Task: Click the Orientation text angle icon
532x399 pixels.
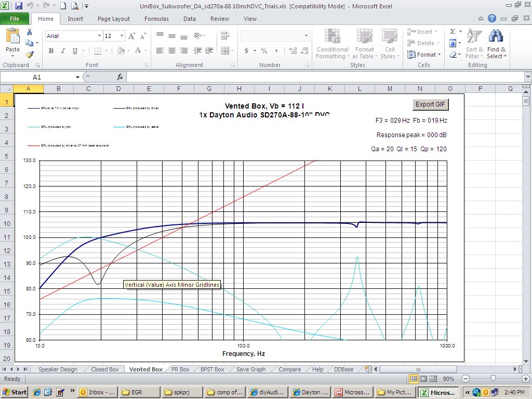Action: pyautogui.click(x=197, y=35)
